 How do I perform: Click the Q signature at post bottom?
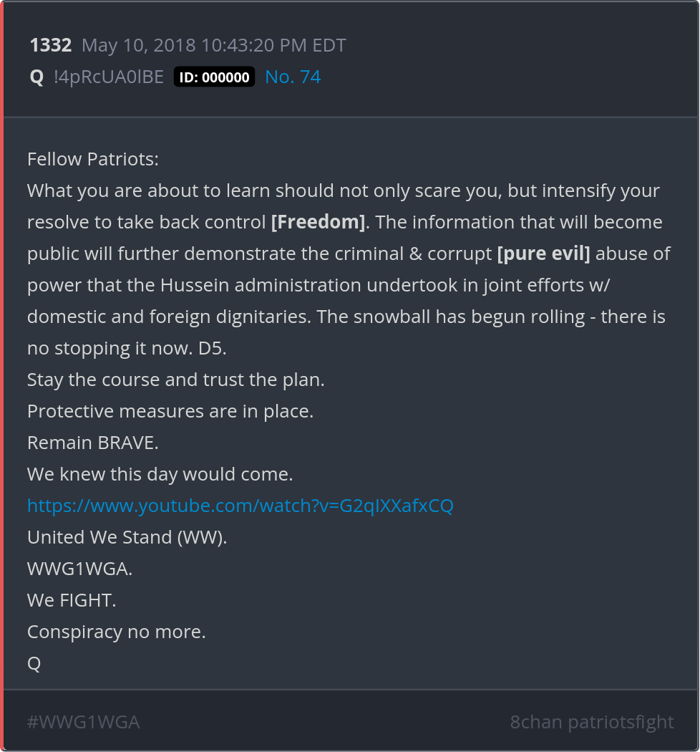(x=34, y=663)
